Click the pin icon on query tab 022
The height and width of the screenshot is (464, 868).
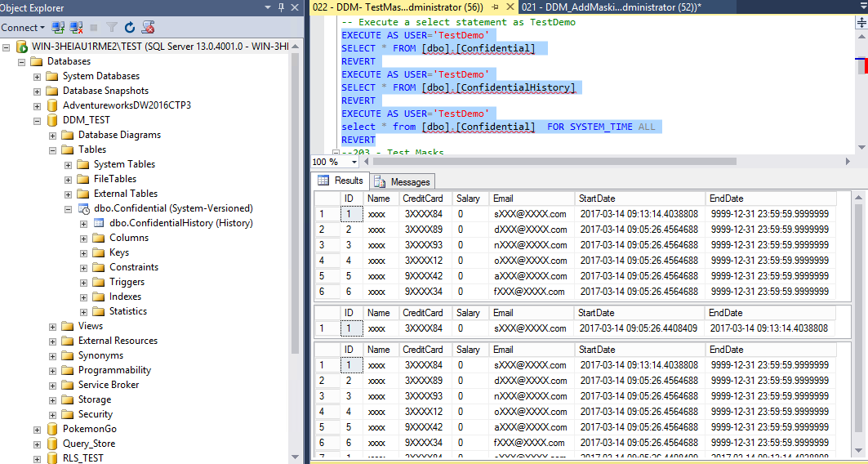tap(496, 7)
